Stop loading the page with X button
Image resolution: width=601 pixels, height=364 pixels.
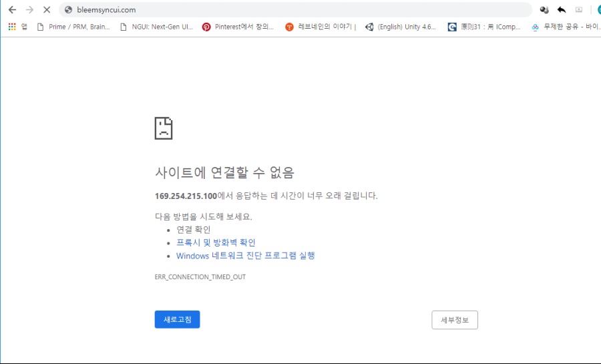pyautogui.click(x=47, y=9)
